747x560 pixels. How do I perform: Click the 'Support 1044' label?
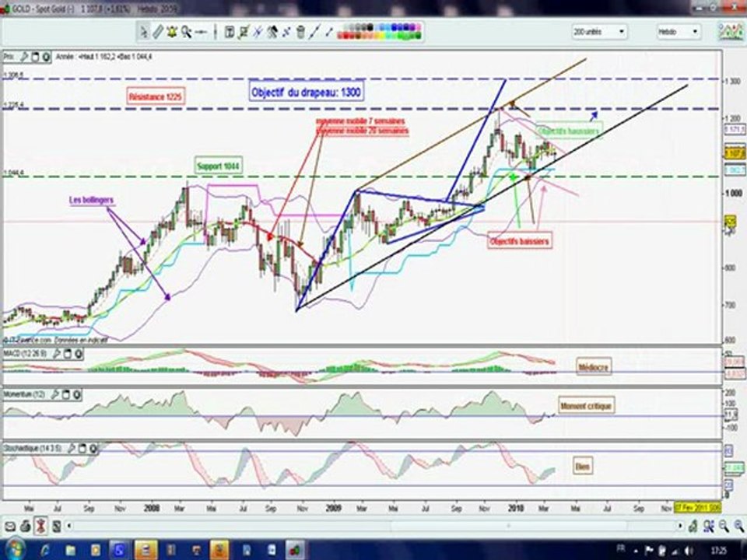[x=219, y=166]
